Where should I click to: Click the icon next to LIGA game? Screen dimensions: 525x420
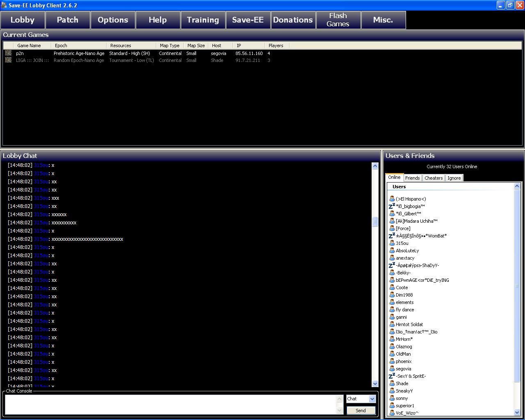[x=8, y=60]
